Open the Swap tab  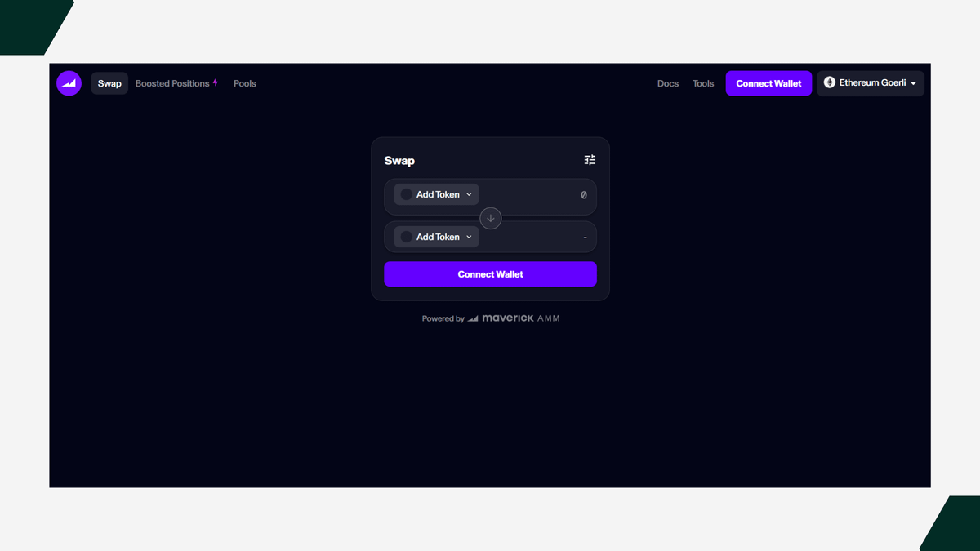click(x=109, y=83)
